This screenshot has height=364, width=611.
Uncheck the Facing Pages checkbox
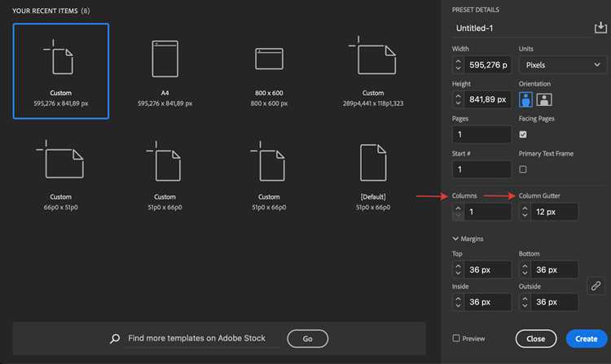tap(523, 134)
